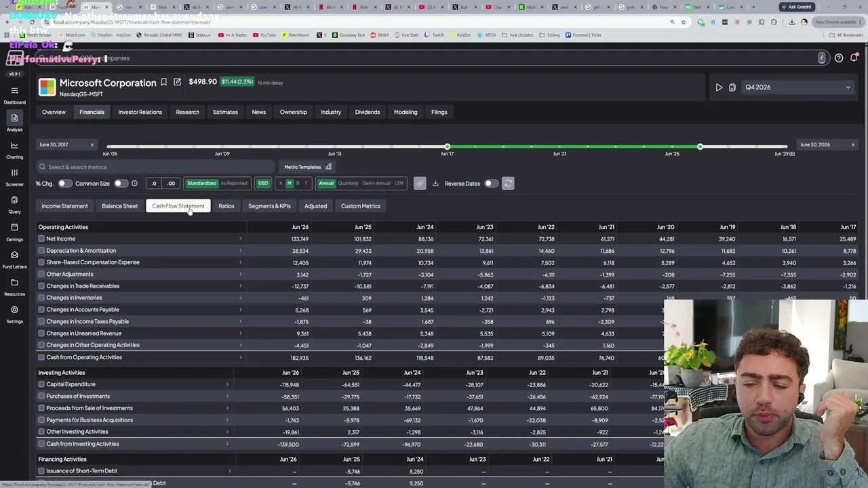This screenshot has height=488, width=868.
Task: Expand the Net Income row chevron
Action: point(240,239)
